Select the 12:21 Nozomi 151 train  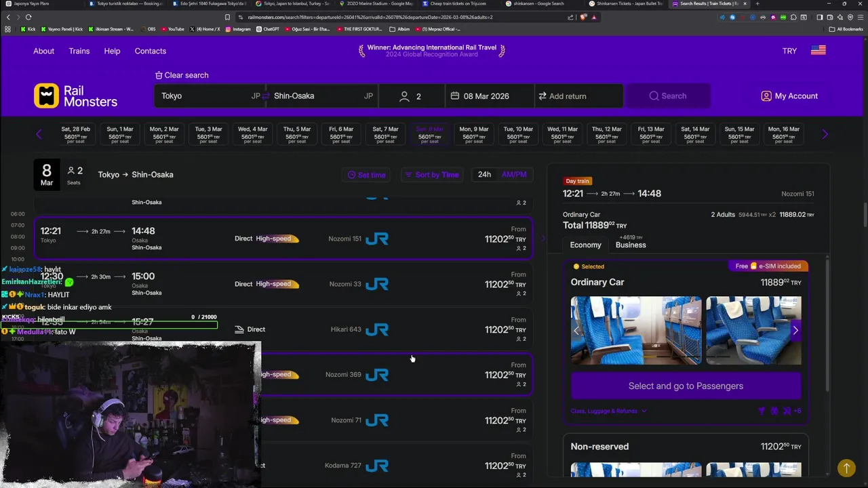tap(283, 238)
